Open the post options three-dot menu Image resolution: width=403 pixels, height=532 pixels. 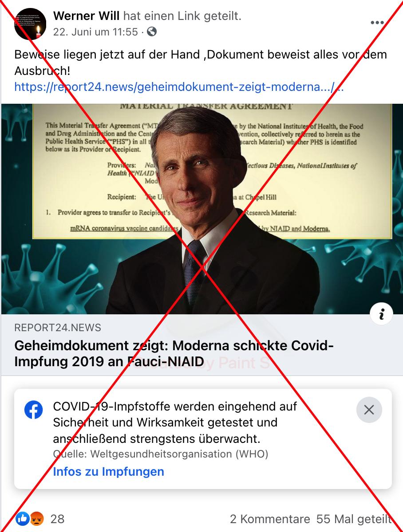pos(377,23)
